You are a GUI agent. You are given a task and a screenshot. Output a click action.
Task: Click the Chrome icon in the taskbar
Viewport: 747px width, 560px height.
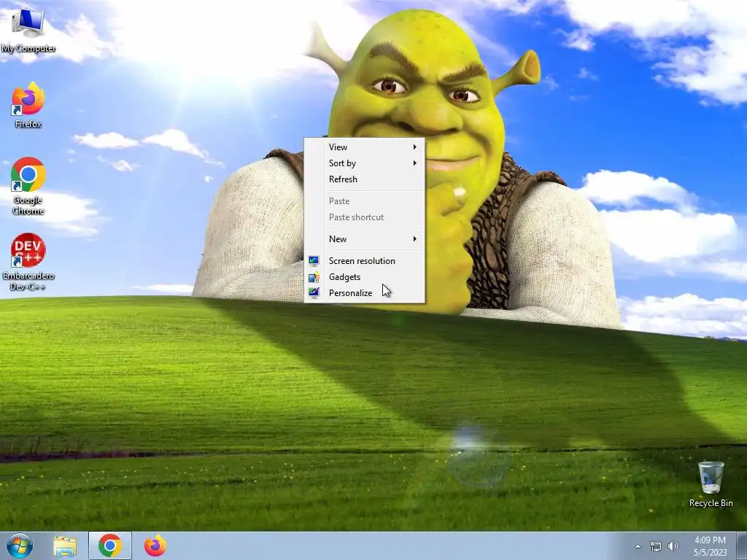click(110, 545)
